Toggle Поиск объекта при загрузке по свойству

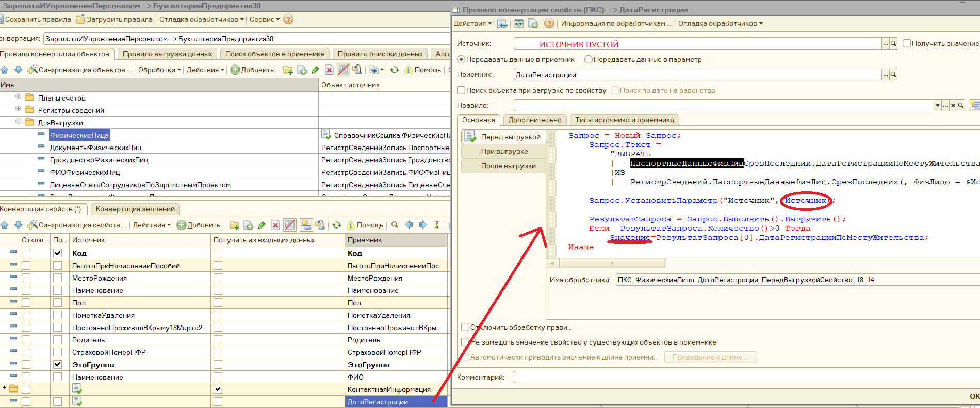point(461,90)
